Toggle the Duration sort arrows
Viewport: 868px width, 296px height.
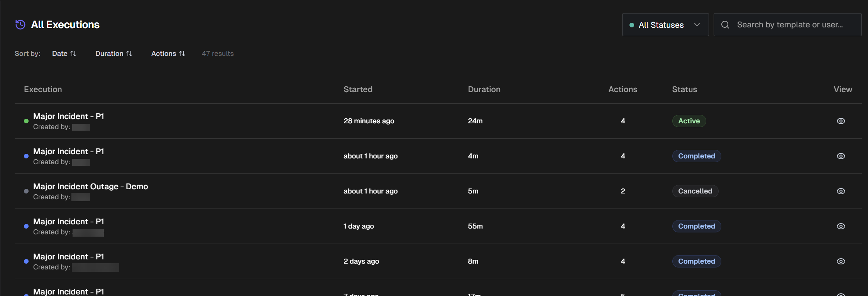point(130,53)
